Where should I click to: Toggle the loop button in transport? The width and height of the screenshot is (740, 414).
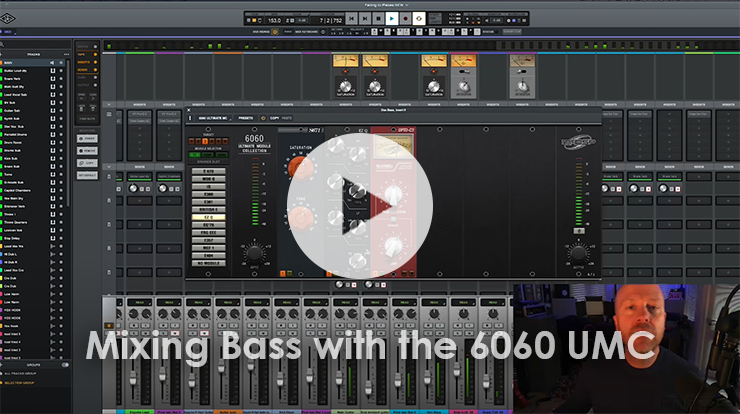[x=419, y=18]
